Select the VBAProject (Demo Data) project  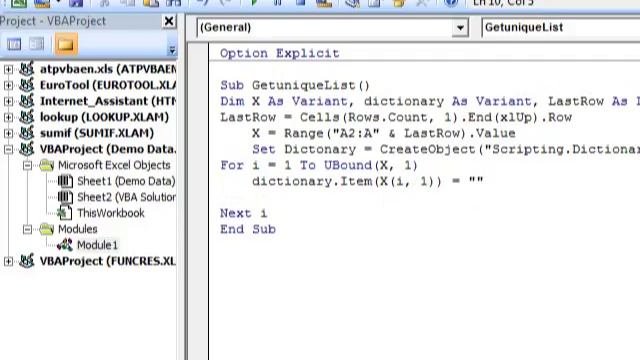click(108, 149)
